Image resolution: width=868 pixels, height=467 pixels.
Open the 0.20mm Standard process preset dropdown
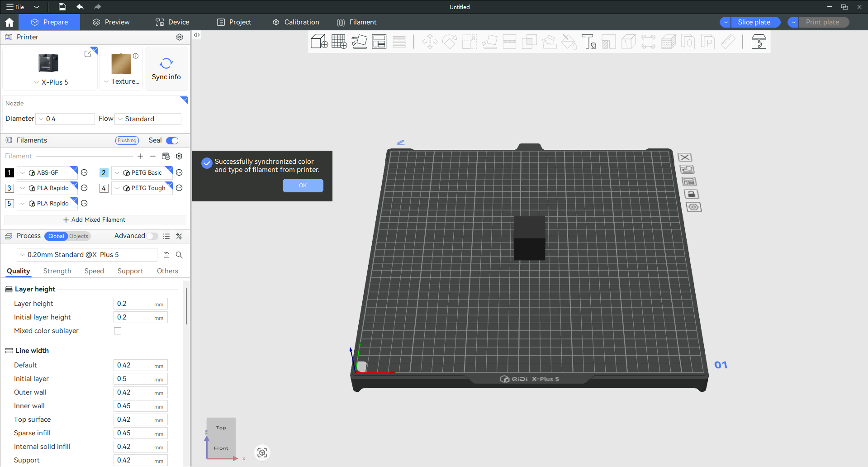[87, 255]
